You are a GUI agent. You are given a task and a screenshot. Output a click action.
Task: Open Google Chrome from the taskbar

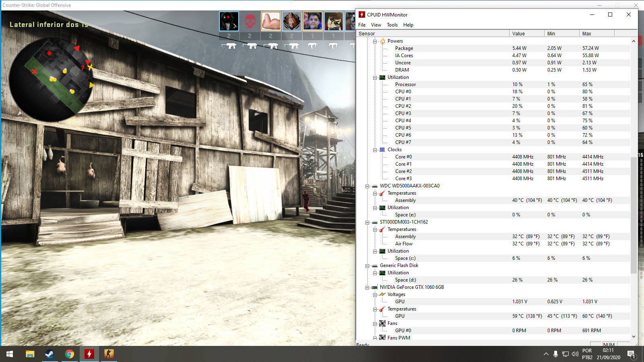coord(69,354)
